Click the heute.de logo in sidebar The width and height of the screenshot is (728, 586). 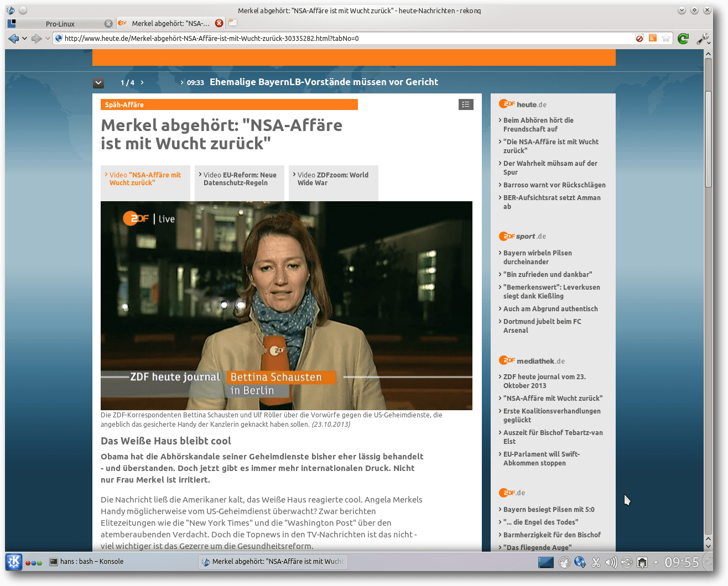[x=523, y=104]
